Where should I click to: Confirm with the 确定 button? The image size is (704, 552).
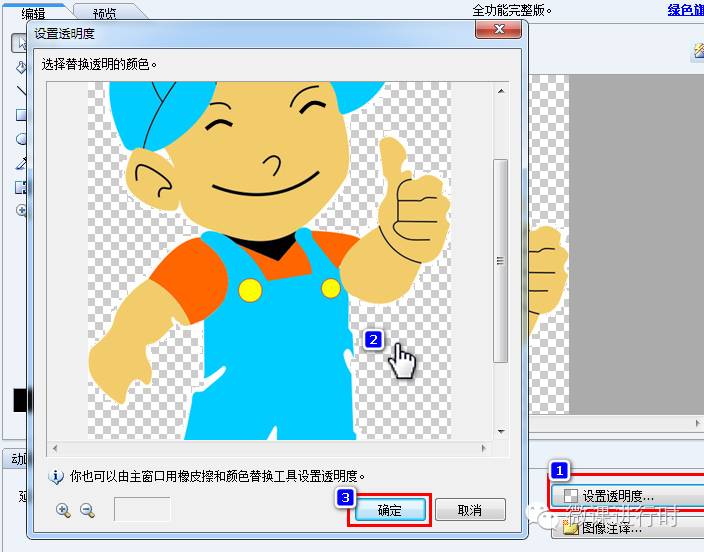pyautogui.click(x=390, y=510)
